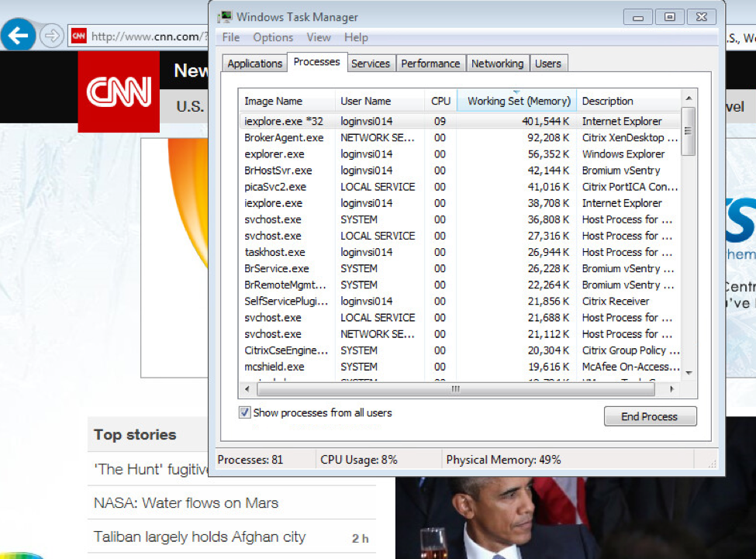Open the Options menu
This screenshot has height=559, width=756.
coord(273,36)
